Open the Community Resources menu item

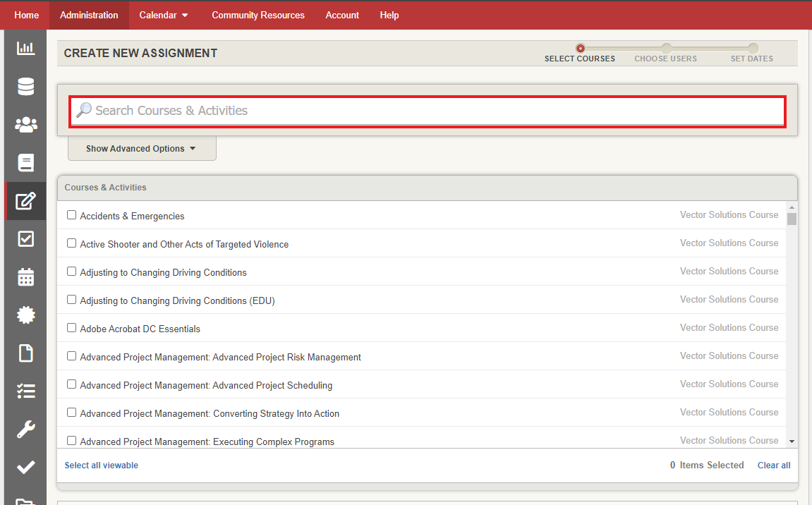(257, 14)
